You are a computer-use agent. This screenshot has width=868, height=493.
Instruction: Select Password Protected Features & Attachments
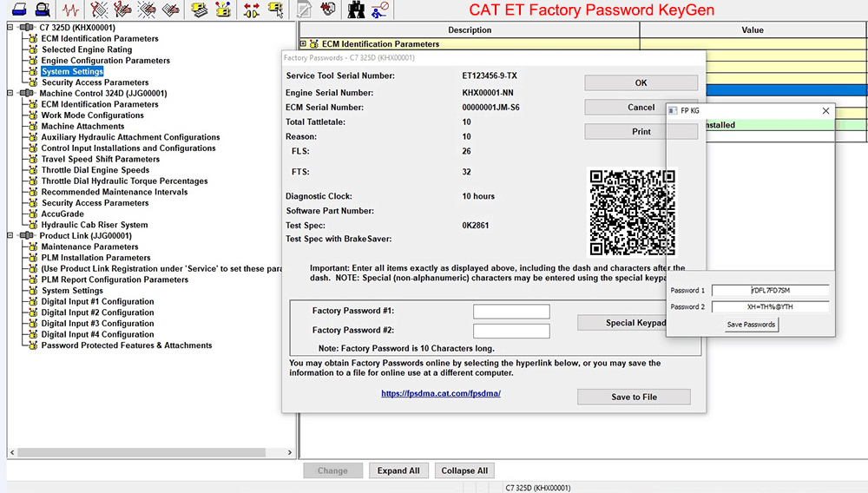[x=126, y=345]
